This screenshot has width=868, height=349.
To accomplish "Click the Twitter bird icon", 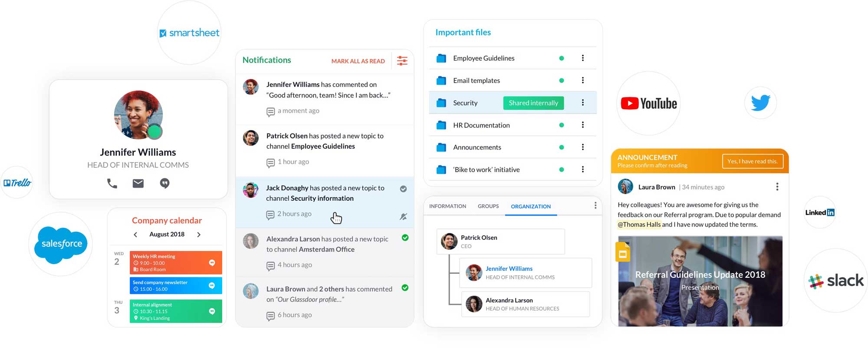I will (760, 103).
